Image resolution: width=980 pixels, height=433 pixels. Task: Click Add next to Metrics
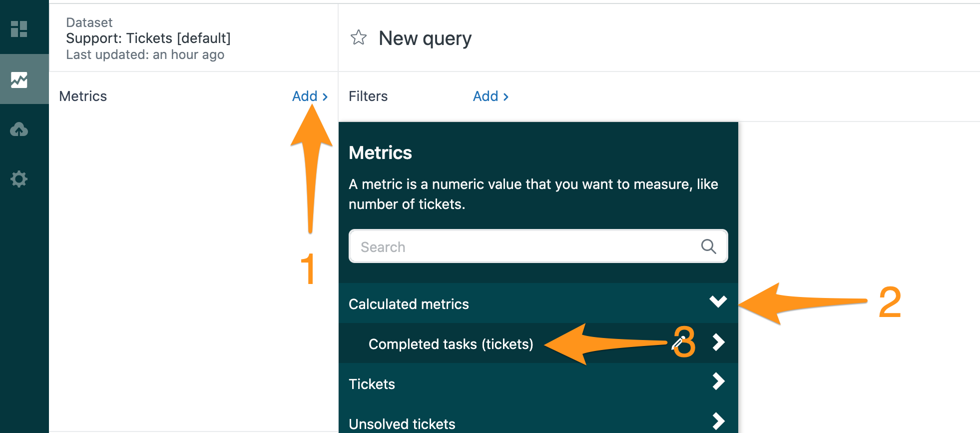305,96
